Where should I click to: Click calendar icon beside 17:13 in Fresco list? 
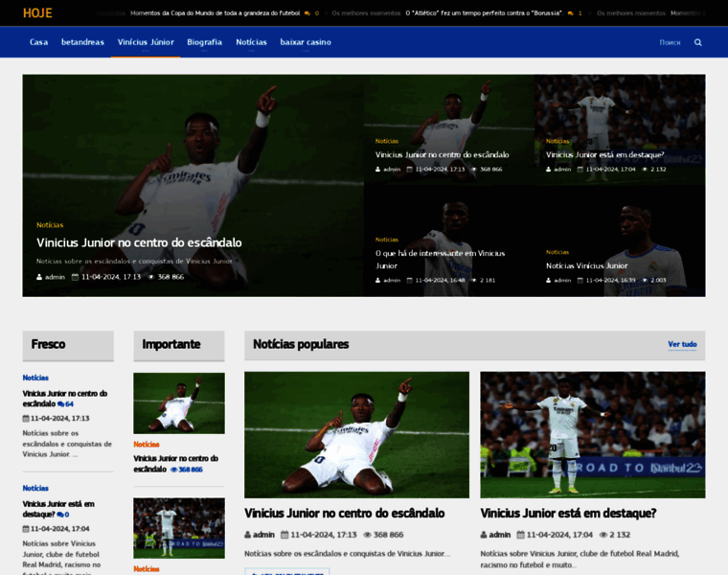[26, 418]
